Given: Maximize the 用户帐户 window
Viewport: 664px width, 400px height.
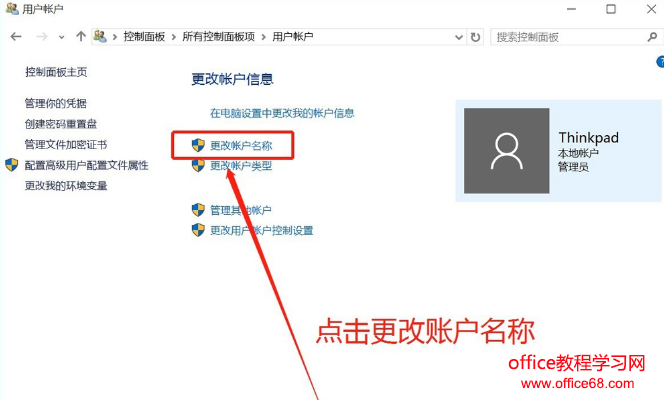Looking at the screenshot, I should pyautogui.click(x=611, y=9).
